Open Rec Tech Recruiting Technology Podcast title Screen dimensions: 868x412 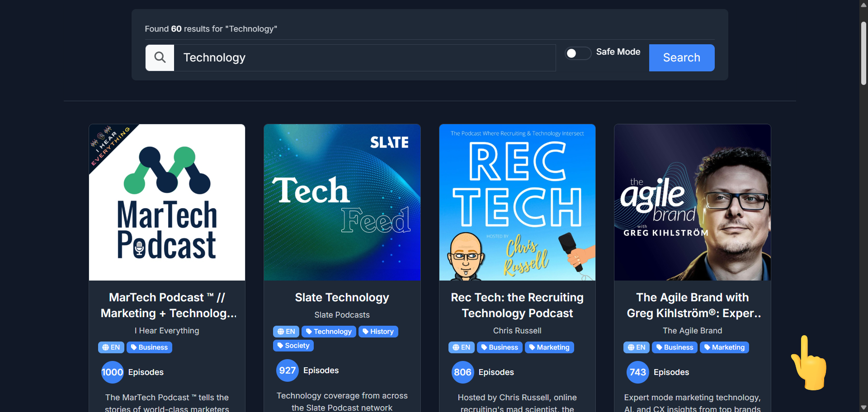pos(517,305)
